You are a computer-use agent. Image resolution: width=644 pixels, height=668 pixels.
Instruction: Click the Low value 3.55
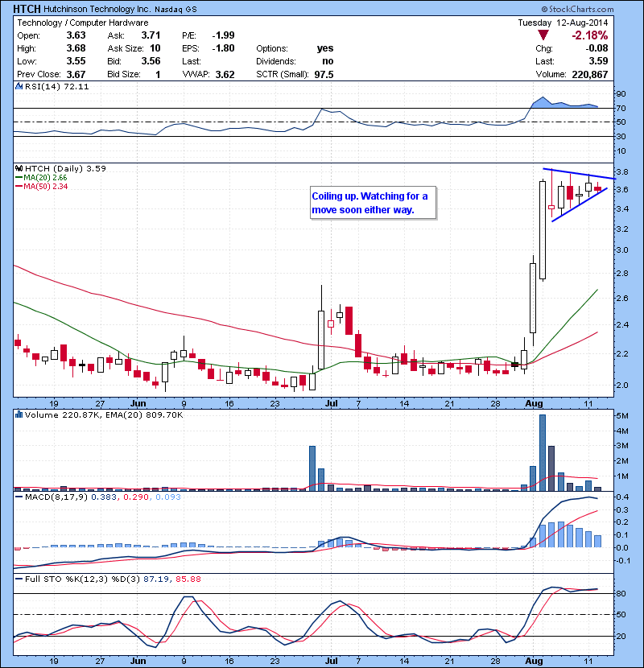(x=76, y=61)
